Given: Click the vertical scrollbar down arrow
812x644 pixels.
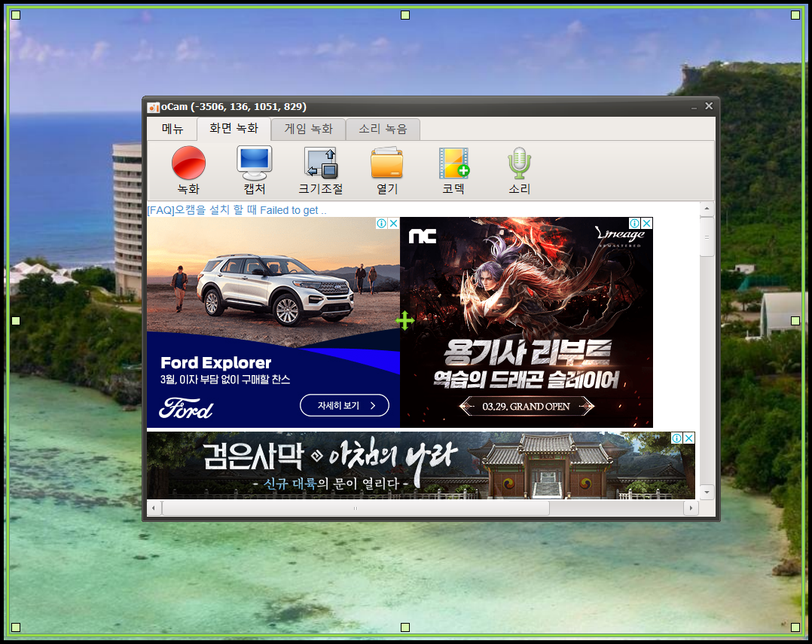Looking at the screenshot, I should (707, 493).
